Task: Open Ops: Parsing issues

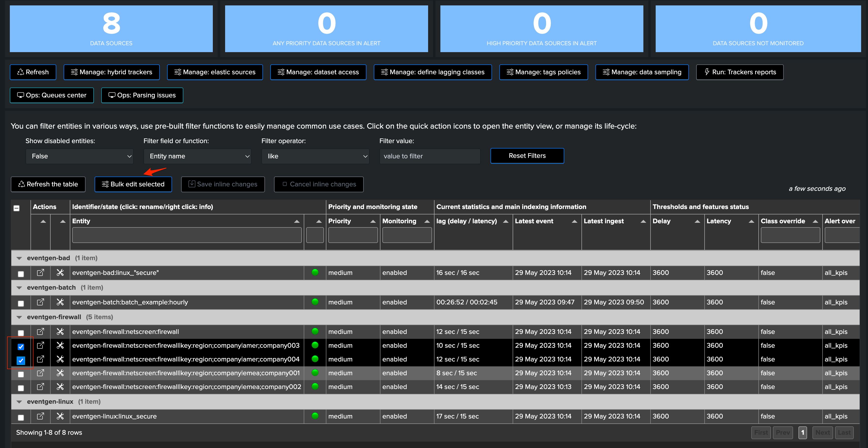Action: click(142, 95)
